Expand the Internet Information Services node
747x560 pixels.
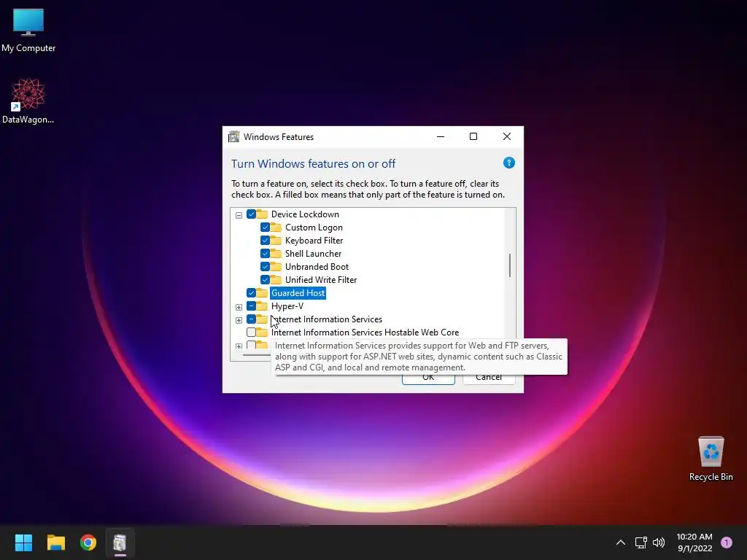pos(239,320)
